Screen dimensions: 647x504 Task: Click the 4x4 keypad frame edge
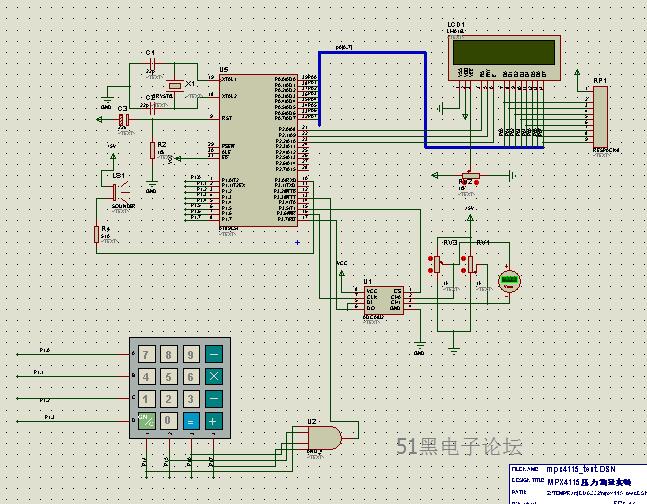click(x=180, y=341)
